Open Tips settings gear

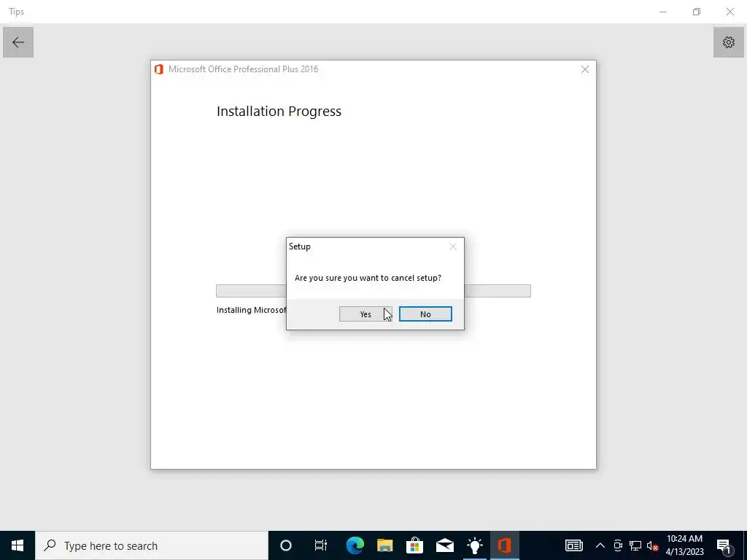pos(729,42)
